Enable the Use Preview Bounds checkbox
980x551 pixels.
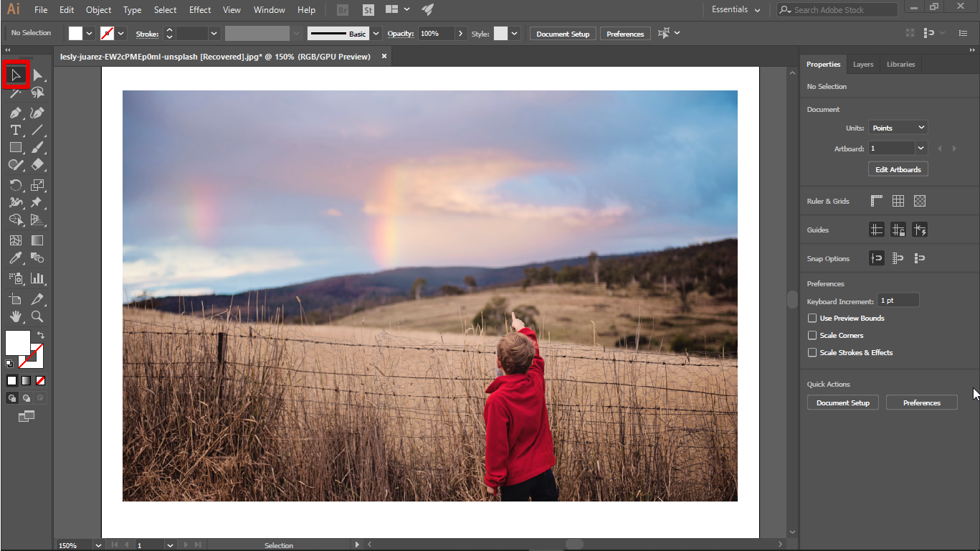pos(812,318)
